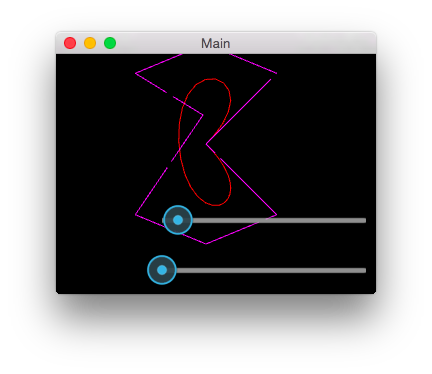Click the middle of the lower slider track
Image resolution: width=432 pixels, height=374 pixels.
click(x=264, y=270)
